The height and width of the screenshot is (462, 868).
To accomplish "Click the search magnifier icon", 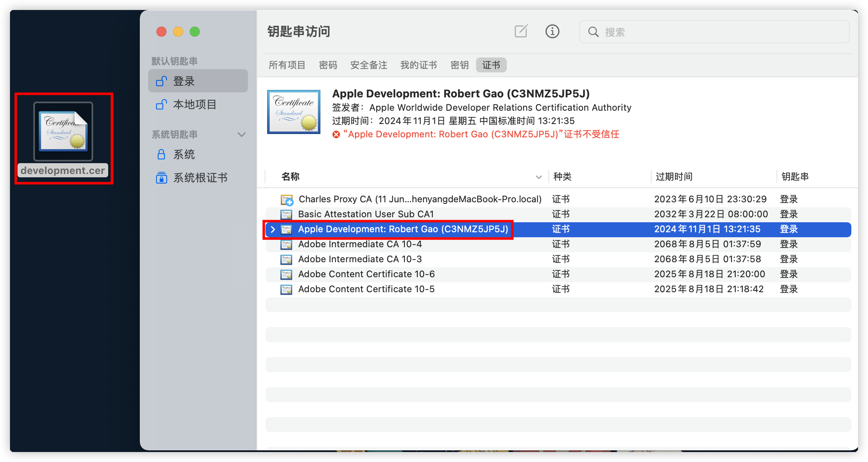I will click(x=593, y=32).
